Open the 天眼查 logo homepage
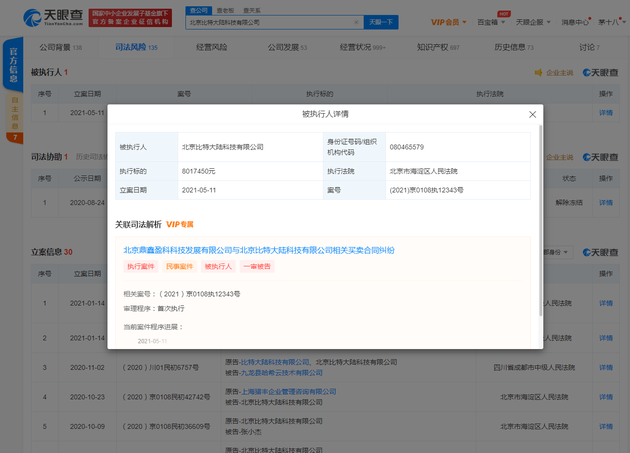Viewport: 630px width, 453px height. coord(53,18)
